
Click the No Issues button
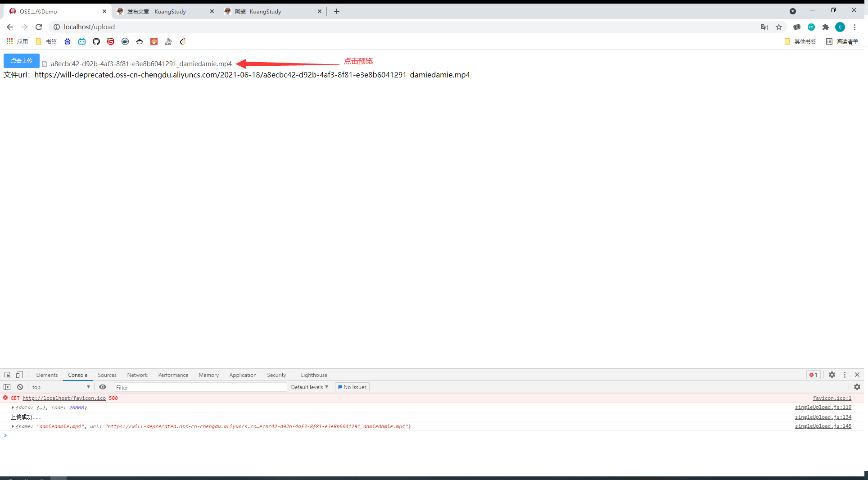(x=352, y=387)
